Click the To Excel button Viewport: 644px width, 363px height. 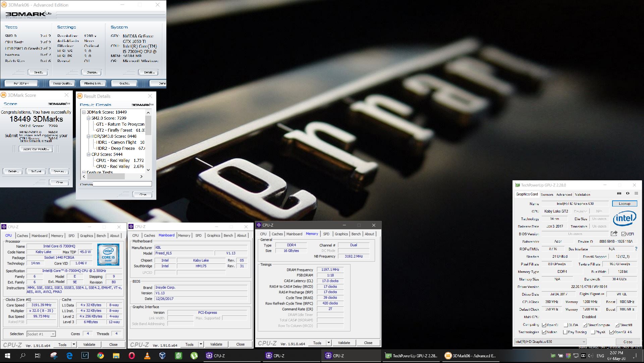(36, 171)
